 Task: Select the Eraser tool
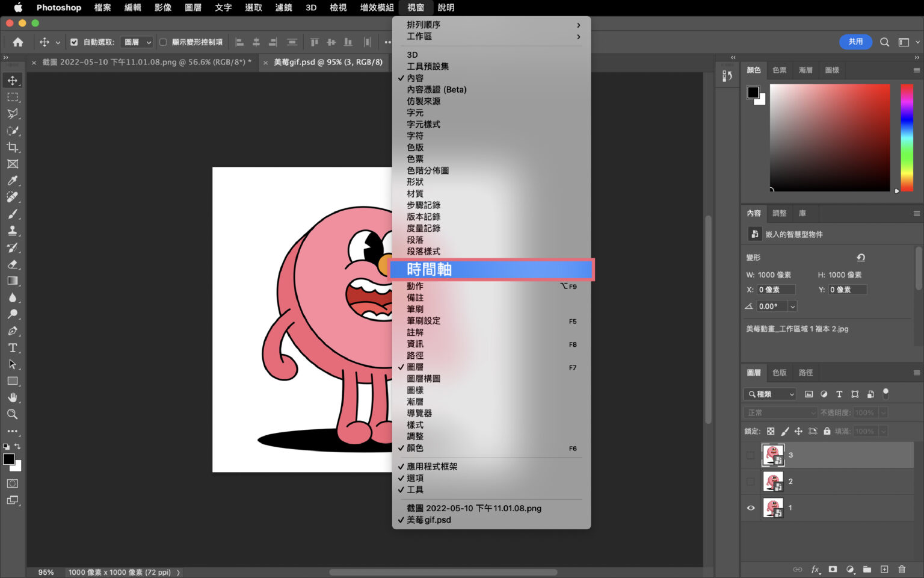13,264
